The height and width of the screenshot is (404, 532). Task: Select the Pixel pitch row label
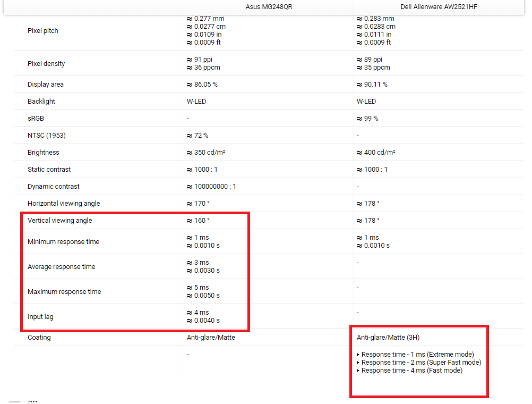(43, 31)
